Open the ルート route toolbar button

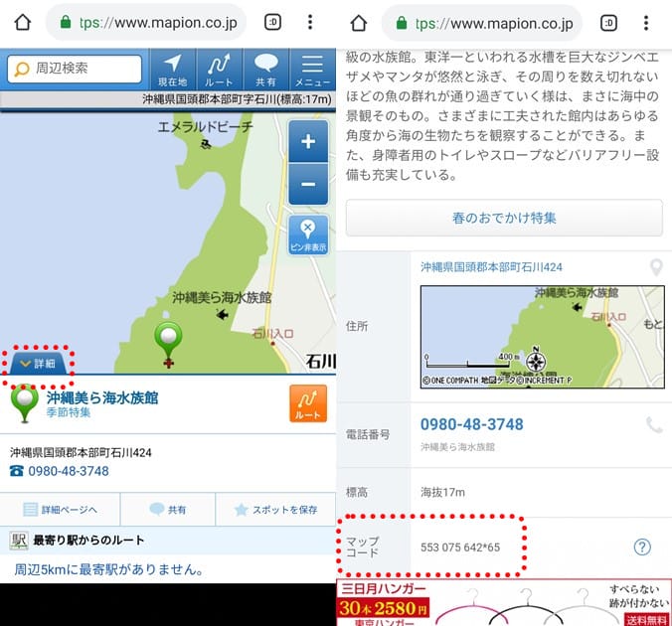pos(219,70)
